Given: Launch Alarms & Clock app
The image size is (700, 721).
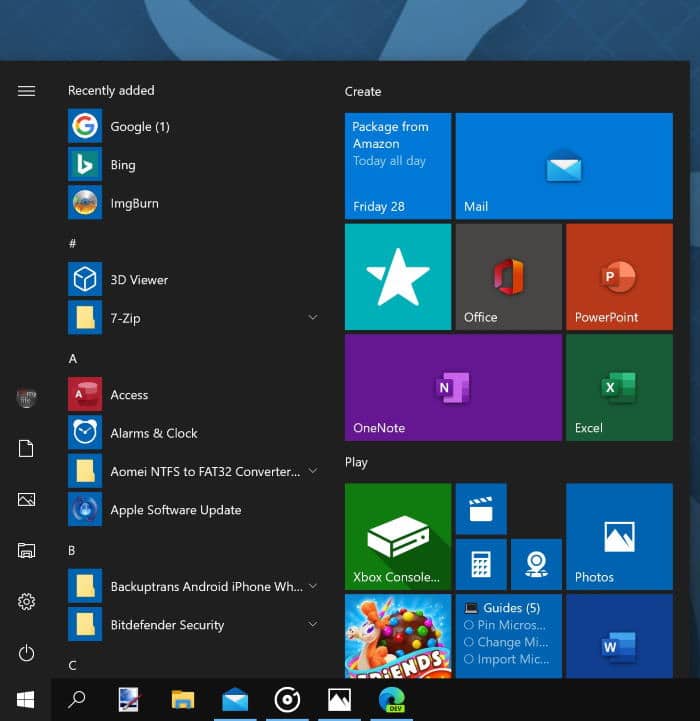Looking at the screenshot, I should 193,433.
